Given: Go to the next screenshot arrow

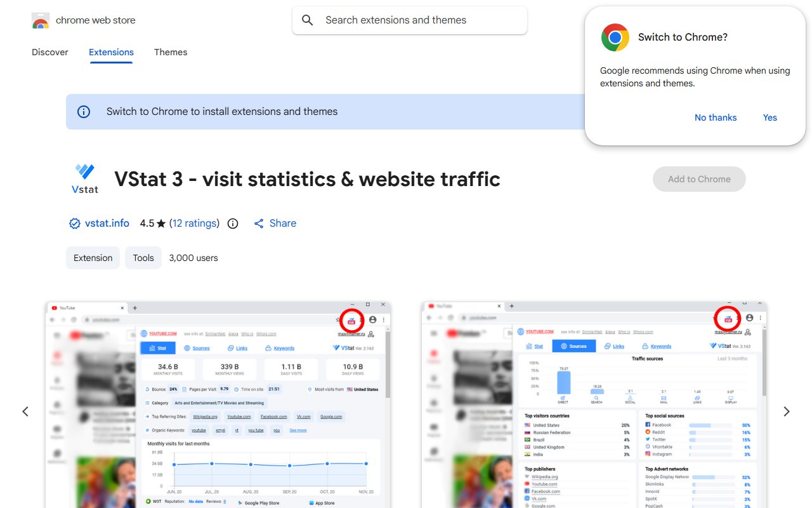Looking at the screenshot, I should point(787,411).
